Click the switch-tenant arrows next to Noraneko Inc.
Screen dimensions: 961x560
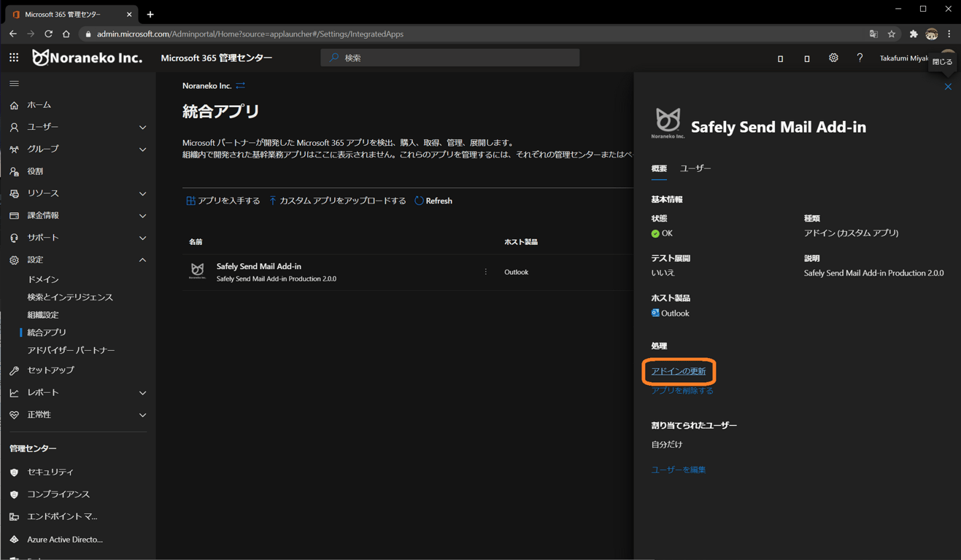tap(240, 86)
